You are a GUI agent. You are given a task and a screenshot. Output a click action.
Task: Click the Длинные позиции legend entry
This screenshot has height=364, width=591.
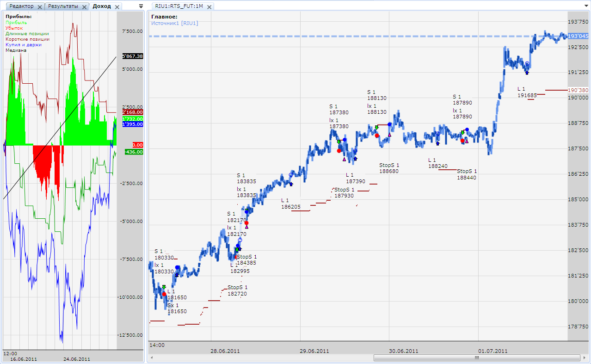27,33
